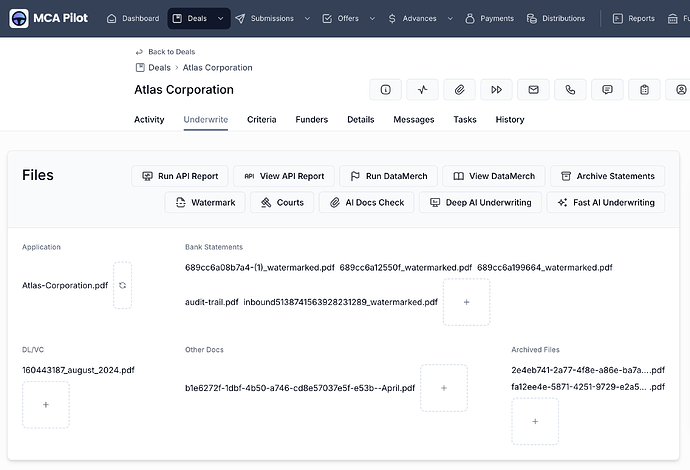Click the info icon button
The height and width of the screenshot is (470, 690).
click(385, 89)
